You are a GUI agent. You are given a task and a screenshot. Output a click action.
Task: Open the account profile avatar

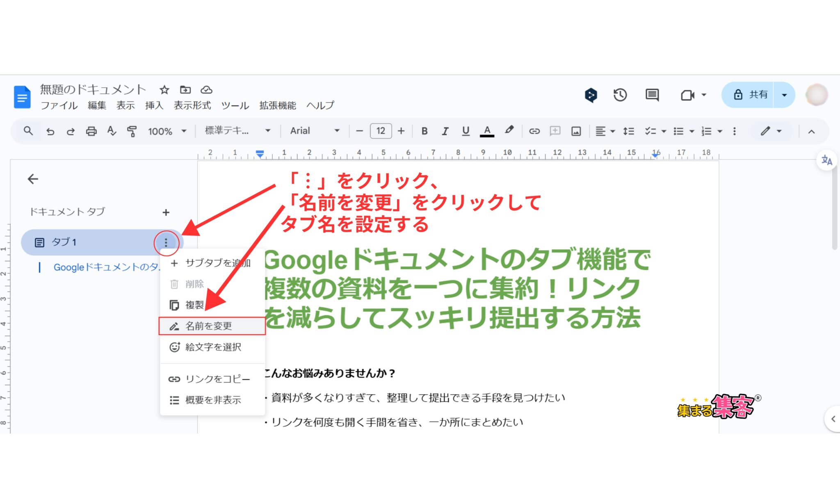pos(816,95)
